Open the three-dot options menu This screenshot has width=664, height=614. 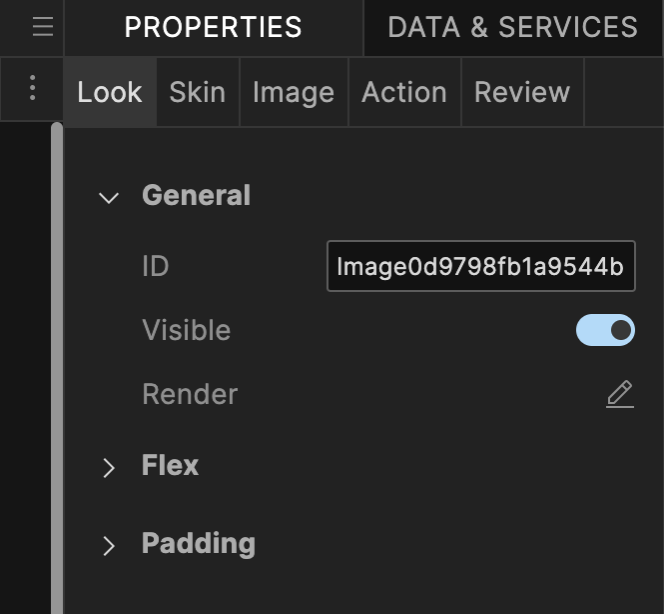pos(32,89)
